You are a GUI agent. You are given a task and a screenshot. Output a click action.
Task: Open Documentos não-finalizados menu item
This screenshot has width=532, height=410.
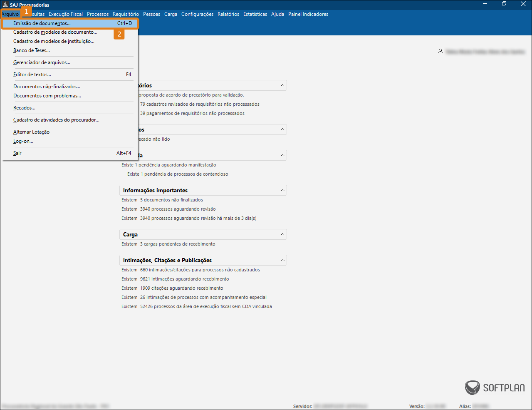coord(47,87)
